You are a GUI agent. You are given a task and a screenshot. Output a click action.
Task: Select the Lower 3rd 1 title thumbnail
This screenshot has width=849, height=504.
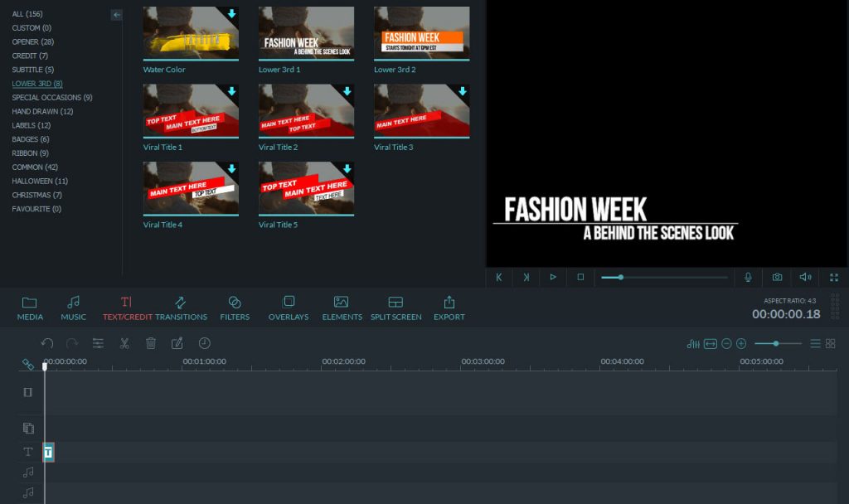point(307,32)
